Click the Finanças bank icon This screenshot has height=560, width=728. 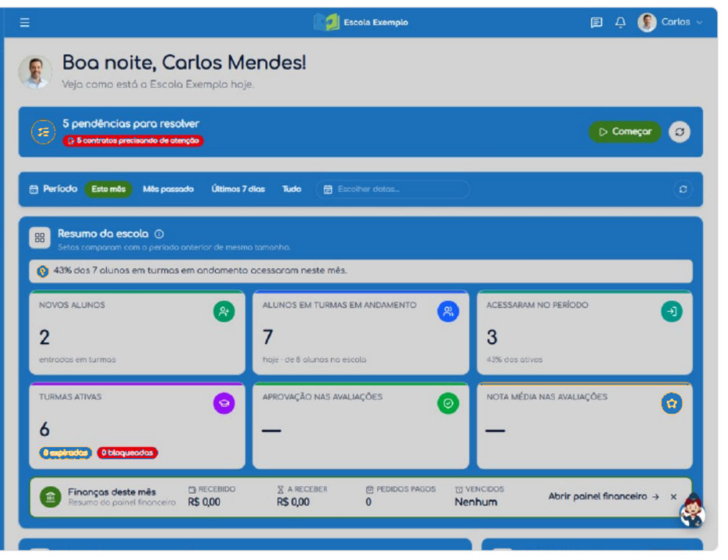tap(50, 497)
